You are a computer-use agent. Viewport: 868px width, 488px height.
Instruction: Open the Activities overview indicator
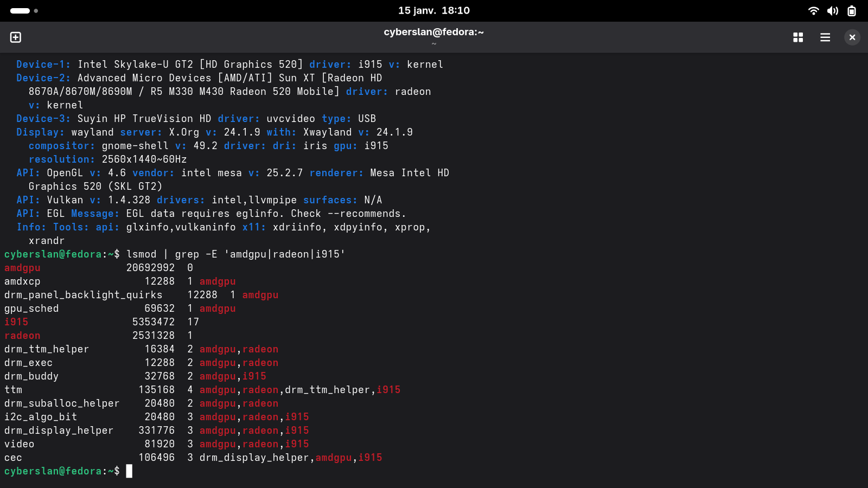coord(24,11)
